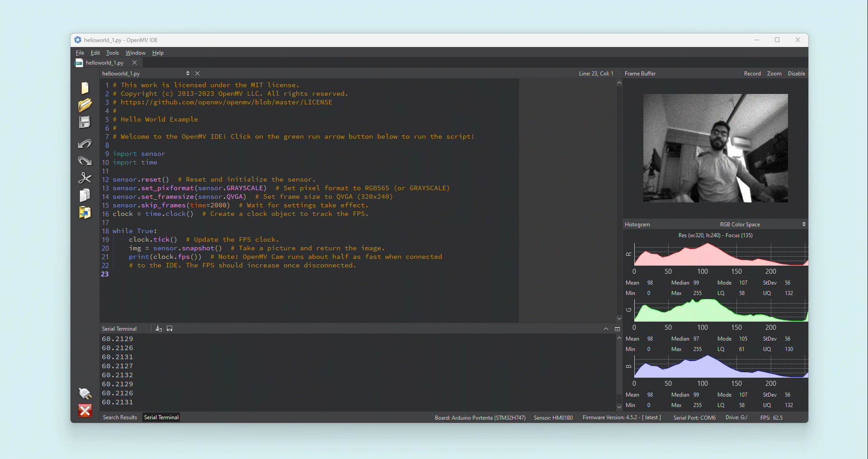The image size is (868, 459).
Task: Click the Serial Terminal scrollbar down arrow
Action: pyautogui.click(x=619, y=407)
